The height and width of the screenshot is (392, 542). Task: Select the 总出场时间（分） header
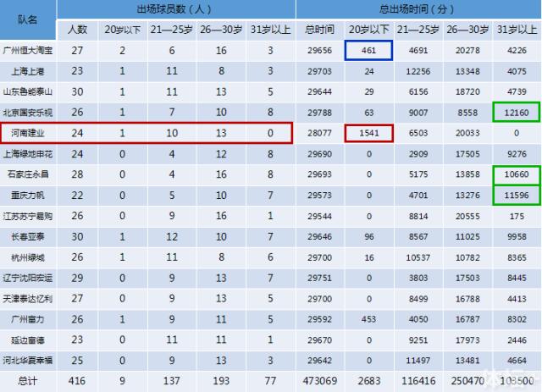[x=417, y=8]
